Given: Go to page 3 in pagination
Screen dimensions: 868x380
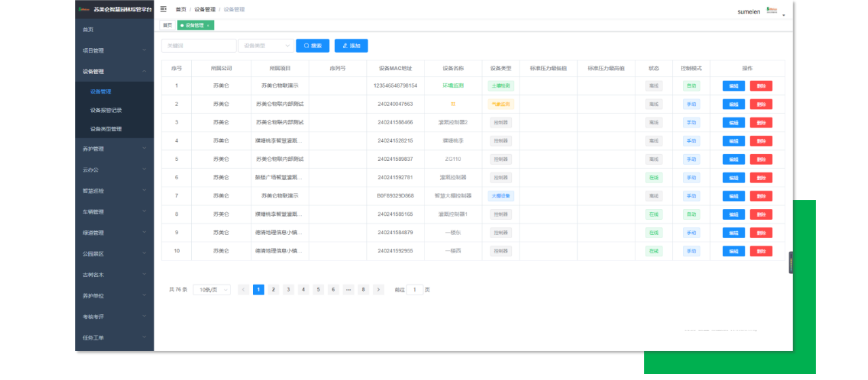Looking at the screenshot, I should [x=288, y=290].
